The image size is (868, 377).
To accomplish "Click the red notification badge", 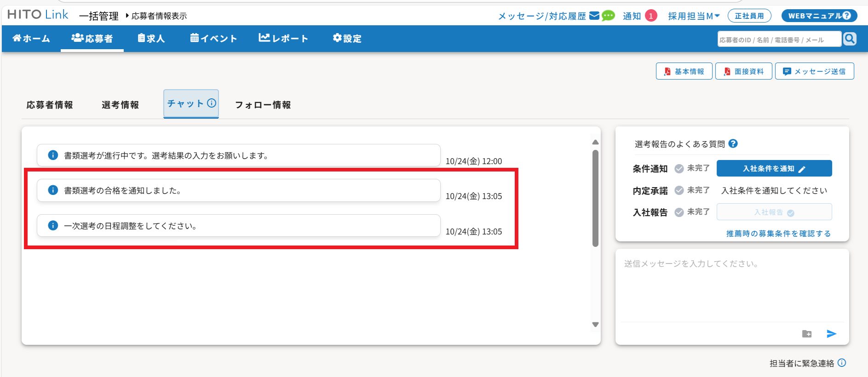I will pyautogui.click(x=650, y=16).
